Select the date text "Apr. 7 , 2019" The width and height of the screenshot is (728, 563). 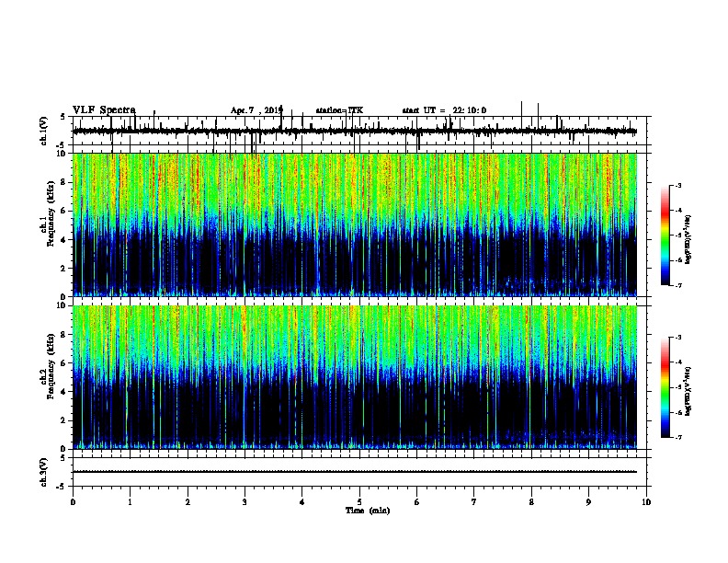[x=256, y=110]
